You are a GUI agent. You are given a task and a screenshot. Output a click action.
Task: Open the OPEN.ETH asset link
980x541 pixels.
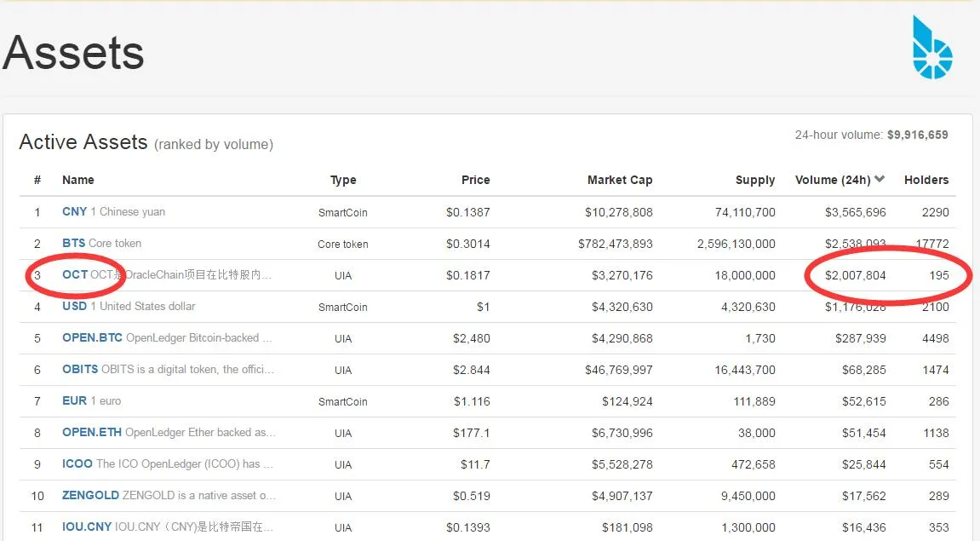92,432
